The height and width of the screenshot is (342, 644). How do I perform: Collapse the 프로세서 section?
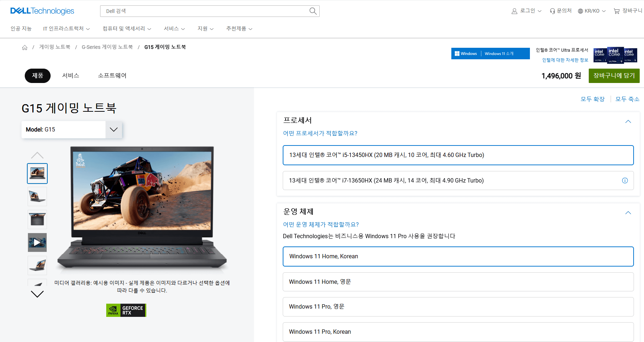coord(628,121)
